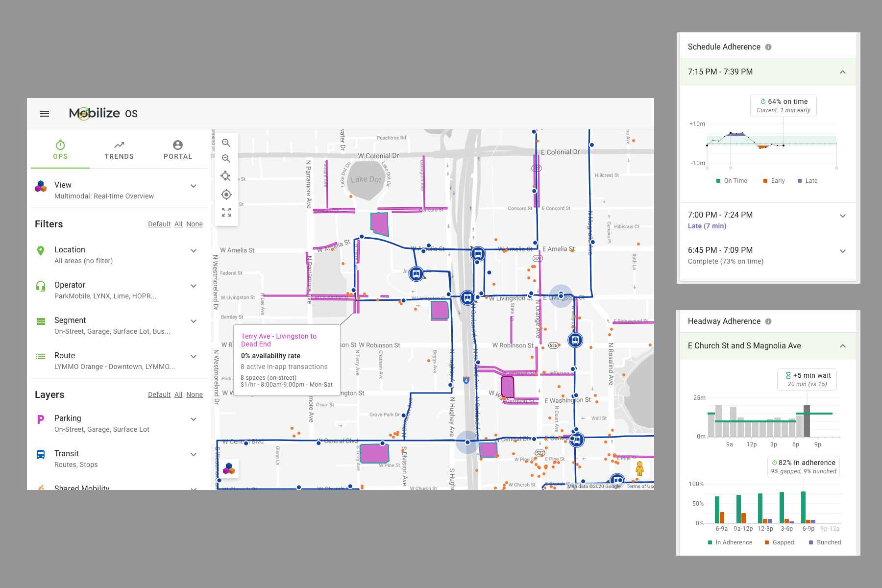Collapse the 7:15 PM - 7:39 PM trip
The height and width of the screenshot is (588, 882).
[843, 72]
